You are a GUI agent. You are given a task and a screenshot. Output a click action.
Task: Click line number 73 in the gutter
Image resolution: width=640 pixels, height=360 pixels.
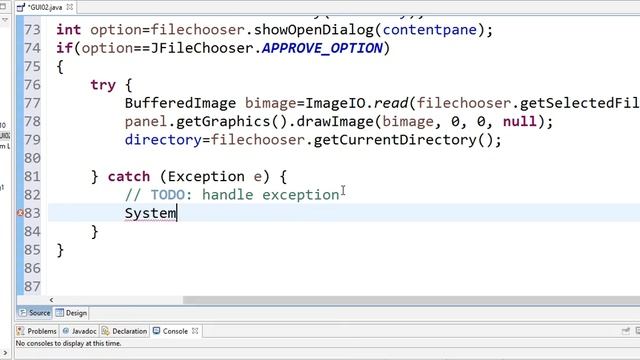pyautogui.click(x=33, y=30)
